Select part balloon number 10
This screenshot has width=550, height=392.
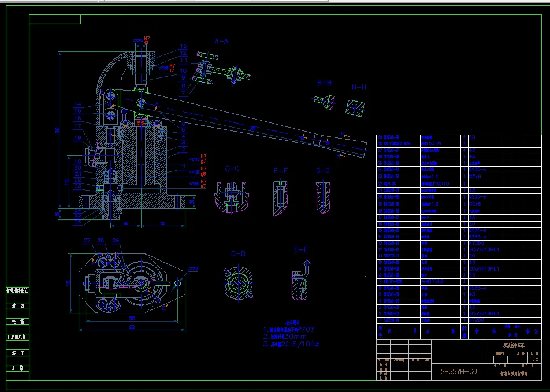pyautogui.click(x=184, y=70)
